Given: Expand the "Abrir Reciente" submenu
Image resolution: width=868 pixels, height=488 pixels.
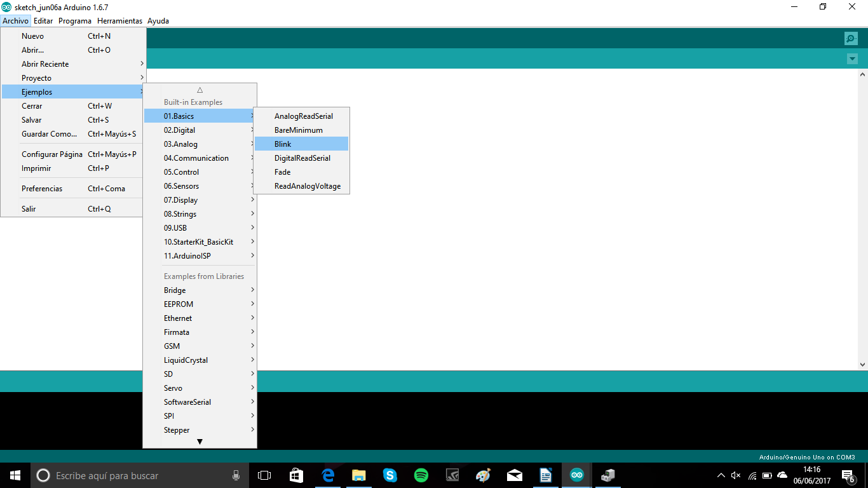Looking at the screenshot, I should (44, 64).
